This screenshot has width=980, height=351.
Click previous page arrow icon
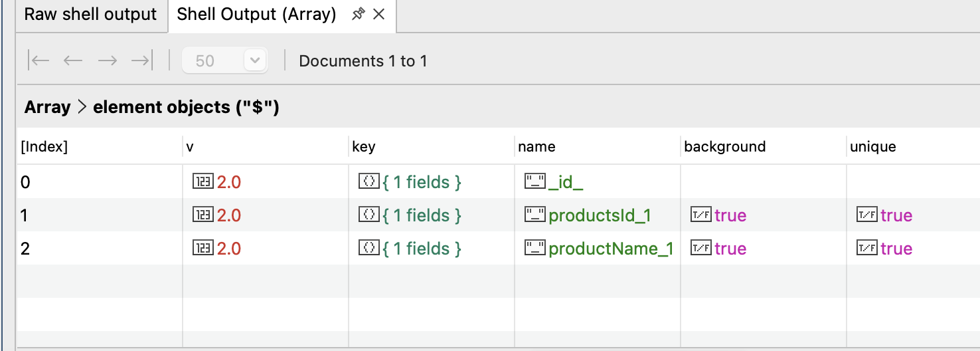(72, 61)
